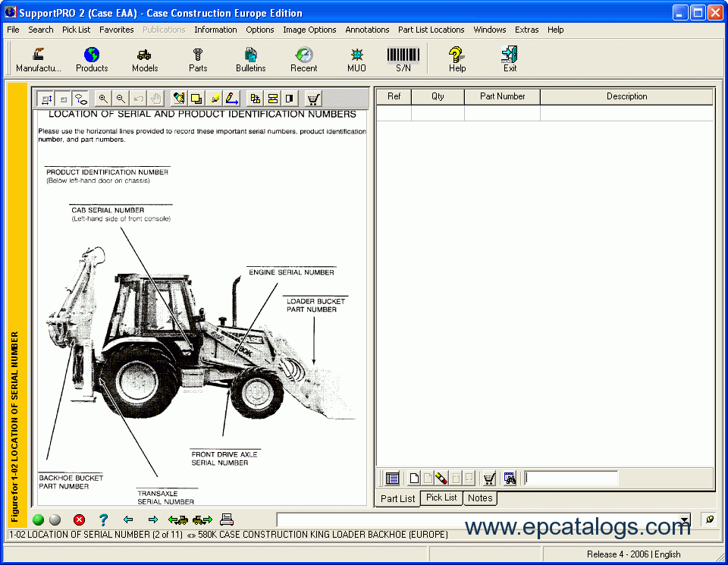
Task: Sort by Part Number column header
Action: pos(502,96)
